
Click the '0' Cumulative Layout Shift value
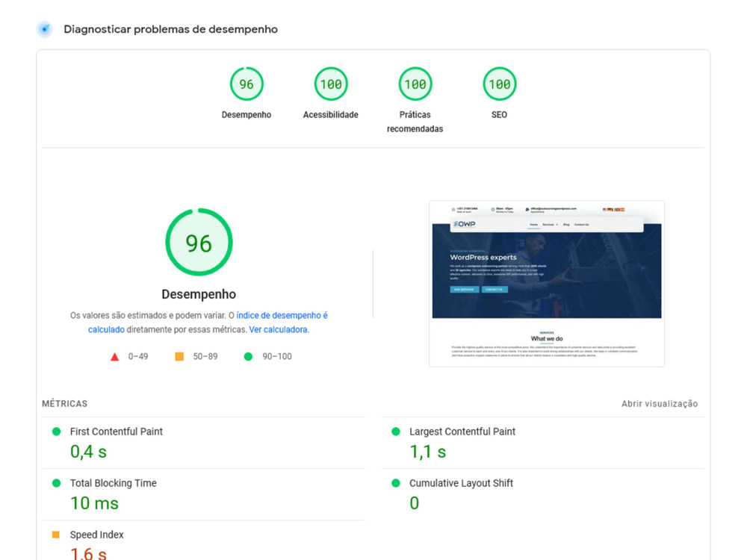coord(415,503)
